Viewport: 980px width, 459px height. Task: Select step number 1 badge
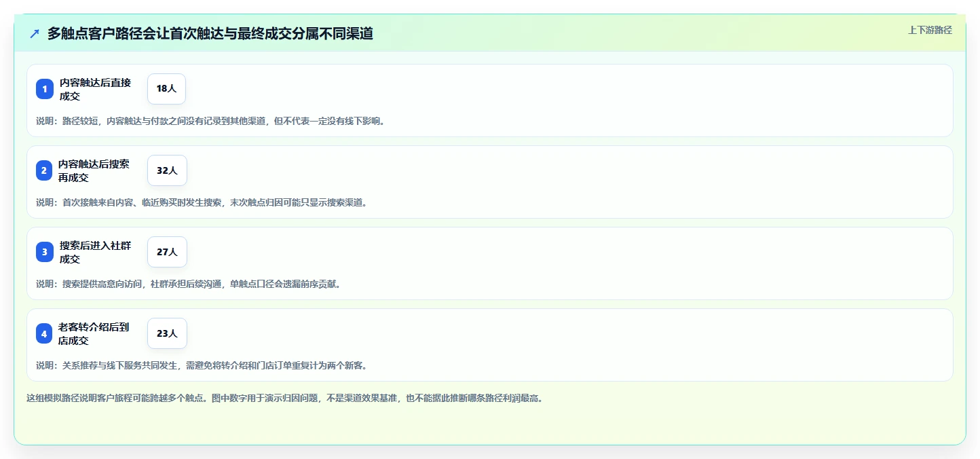[45, 89]
